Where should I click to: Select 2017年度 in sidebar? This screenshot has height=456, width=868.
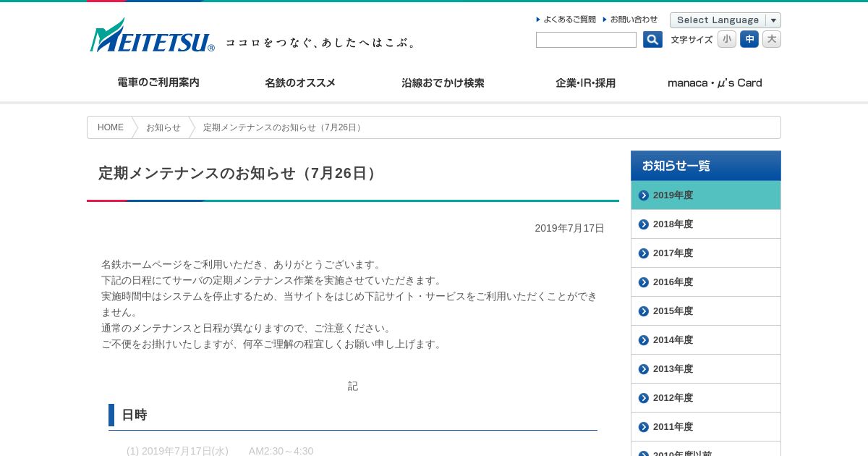pos(706,253)
